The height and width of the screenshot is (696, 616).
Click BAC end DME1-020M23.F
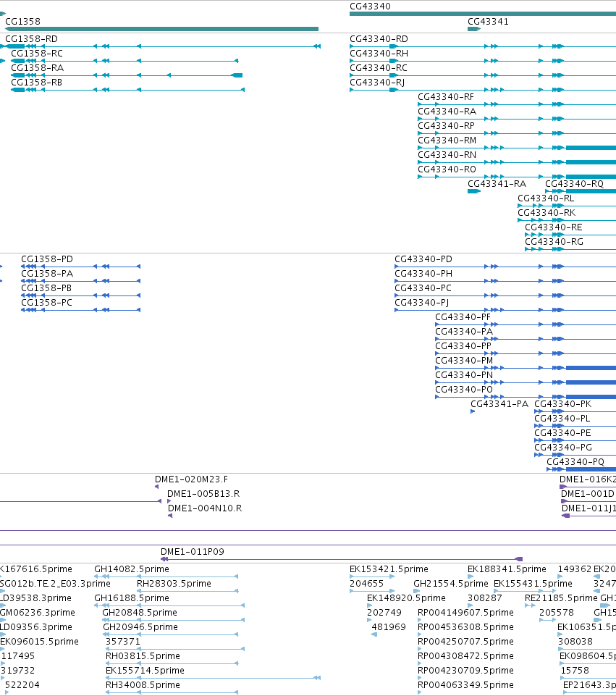[x=156, y=487]
